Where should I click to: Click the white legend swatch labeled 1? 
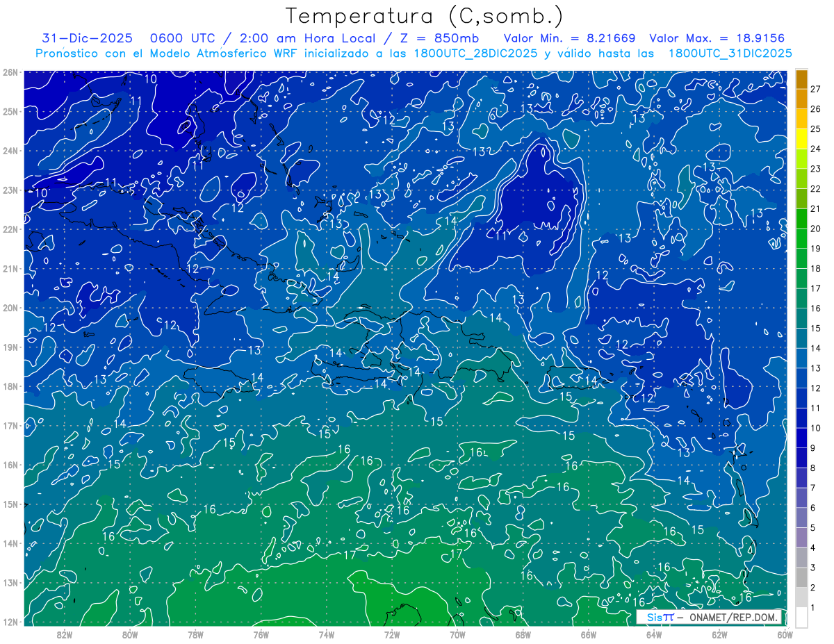pyautogui.click(x=801, y=617)
